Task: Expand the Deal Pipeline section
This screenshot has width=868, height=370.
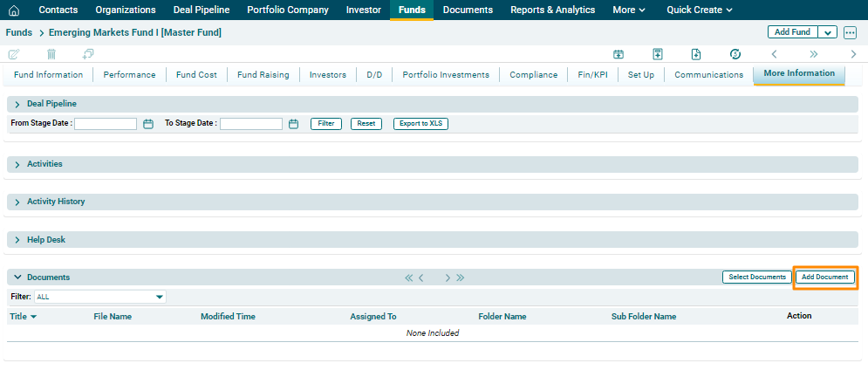Action: (17, 104)
